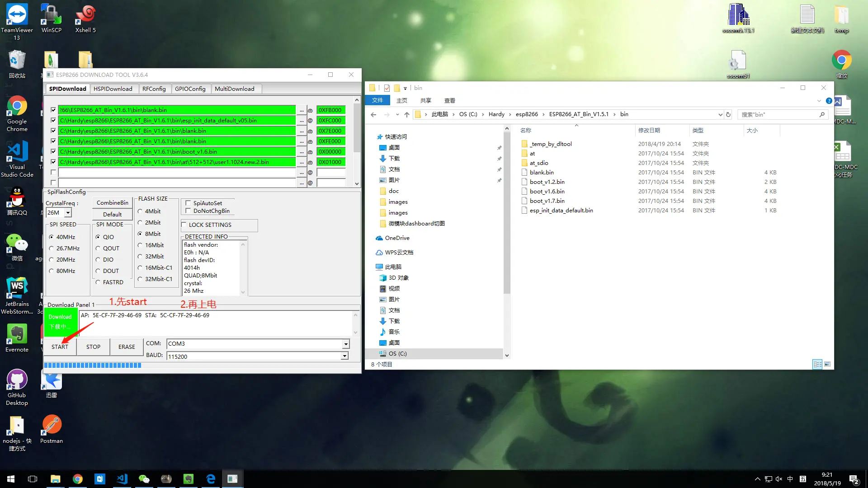Click the STOP button
868x488 pixels.
click(93, 347)
